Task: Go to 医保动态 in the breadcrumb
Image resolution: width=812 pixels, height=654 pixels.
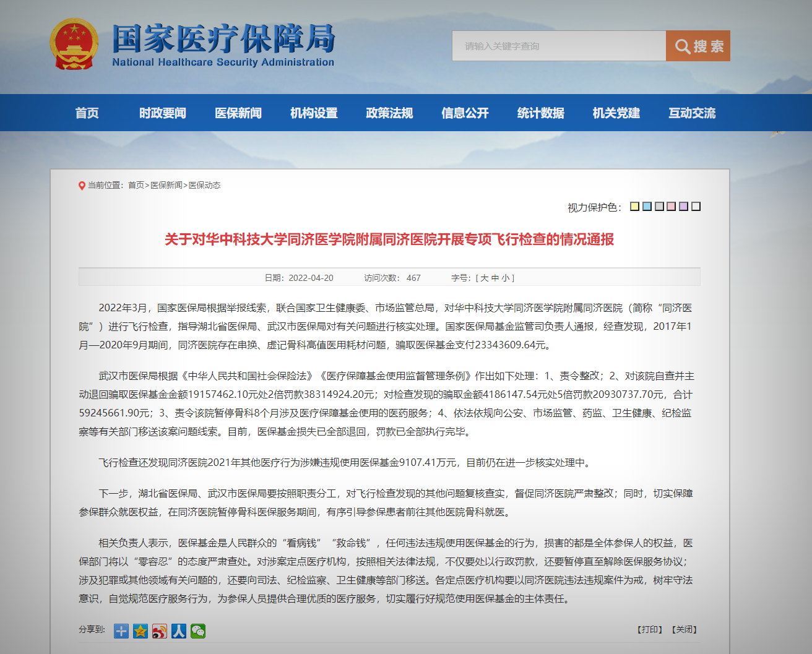Action: tap(204, 185)
